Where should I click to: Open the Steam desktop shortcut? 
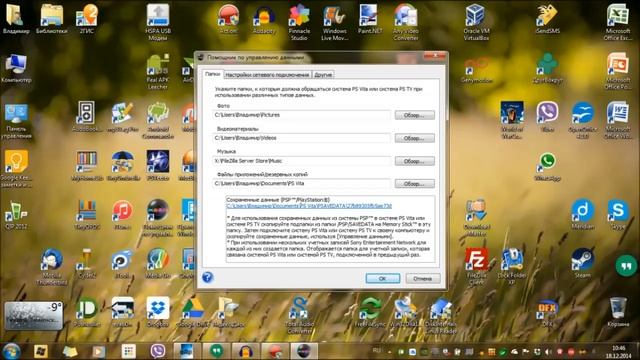tap(582, 264)
